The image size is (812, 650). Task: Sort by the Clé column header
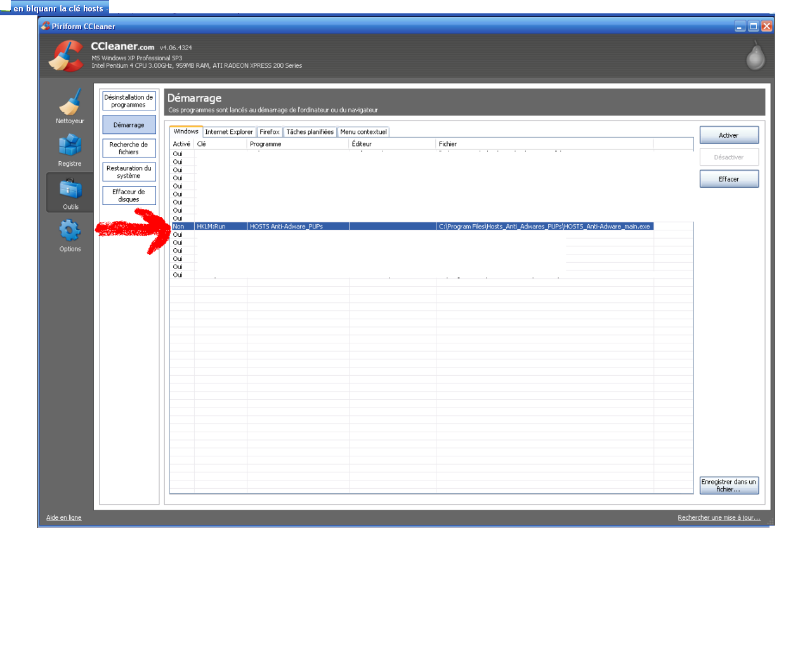click(220, 144)
